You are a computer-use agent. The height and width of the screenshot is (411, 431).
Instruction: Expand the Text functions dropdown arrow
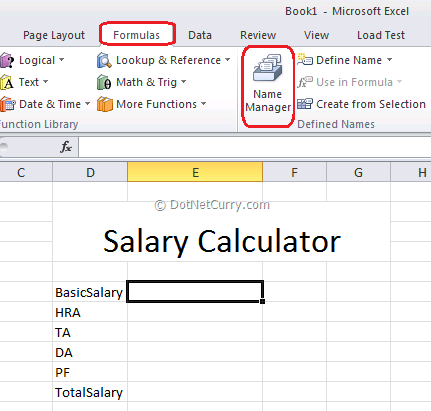click(x=46, y=82)
